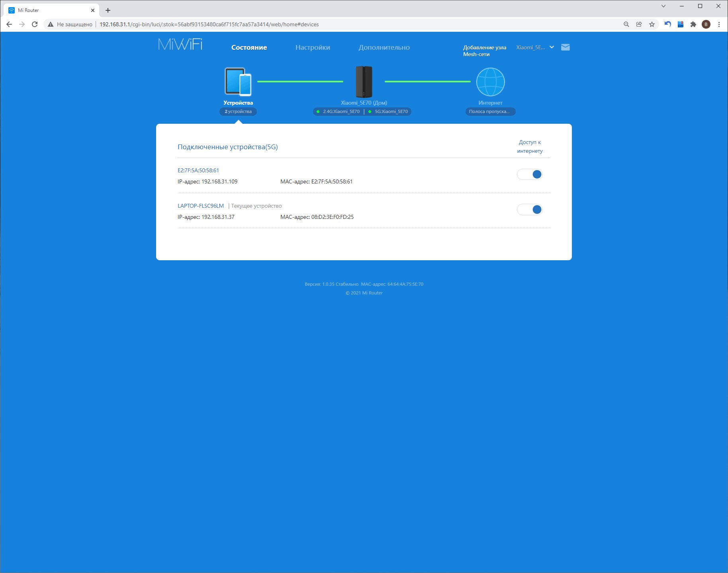Image resolution: width=728 pixels, height=573 pixels.
Task: Click the Устройства label under devices icon
Action: 238,103
